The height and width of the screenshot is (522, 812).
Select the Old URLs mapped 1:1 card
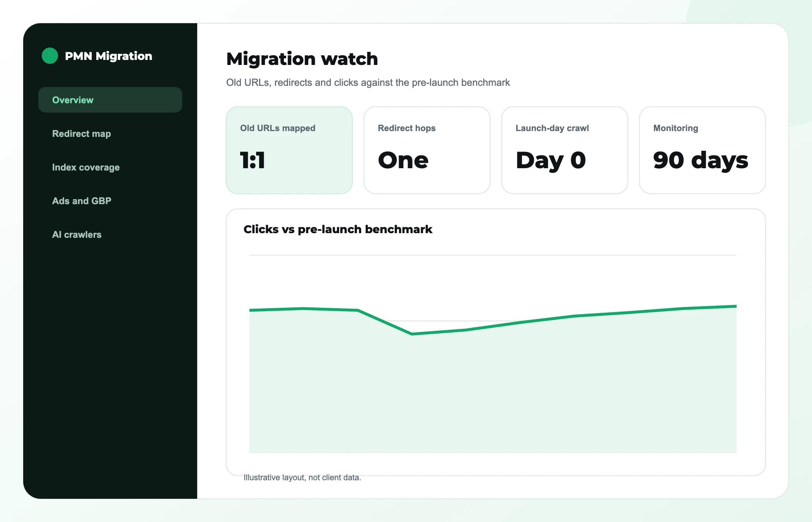pyautogui.click(x=289, y=150)
